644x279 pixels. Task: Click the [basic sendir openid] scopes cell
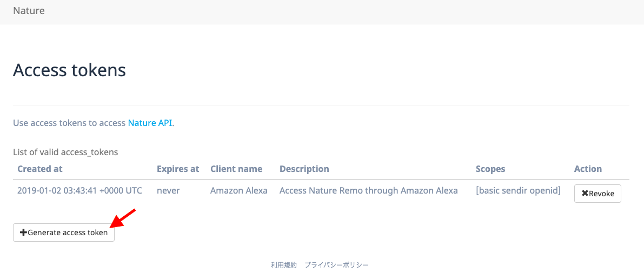click(519, 191)
